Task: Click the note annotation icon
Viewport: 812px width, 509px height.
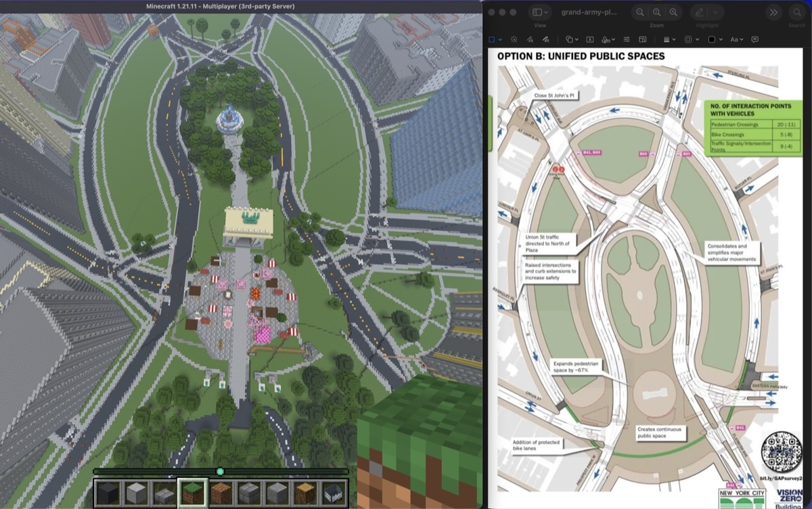Action: [754, 39]
